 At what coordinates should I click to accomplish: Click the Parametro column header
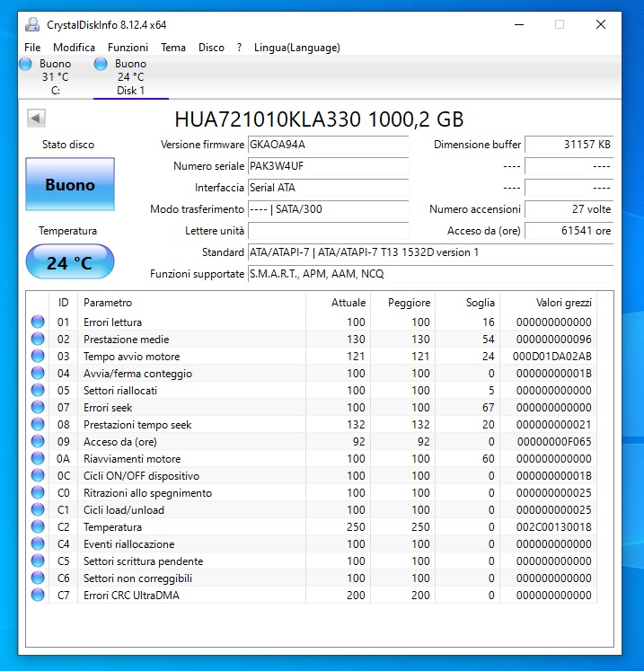(x=191, y=303)
